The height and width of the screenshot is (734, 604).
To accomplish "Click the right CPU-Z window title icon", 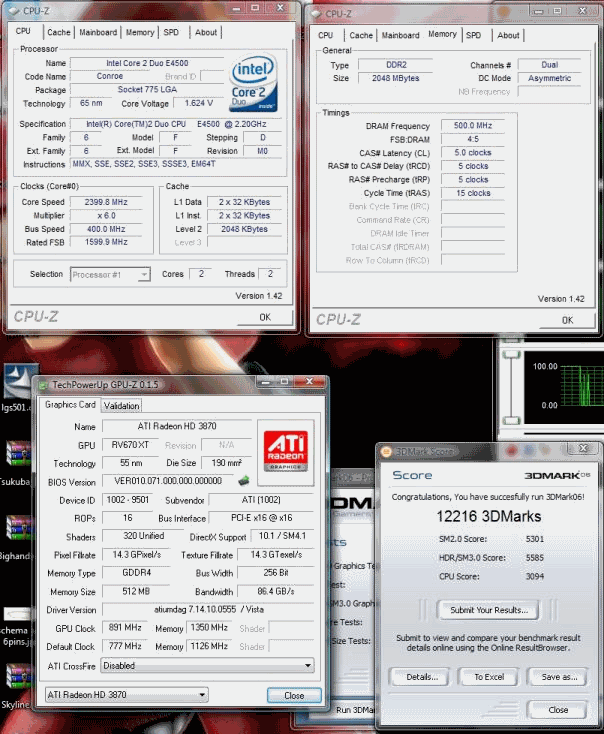I will [x=316, y=14].
